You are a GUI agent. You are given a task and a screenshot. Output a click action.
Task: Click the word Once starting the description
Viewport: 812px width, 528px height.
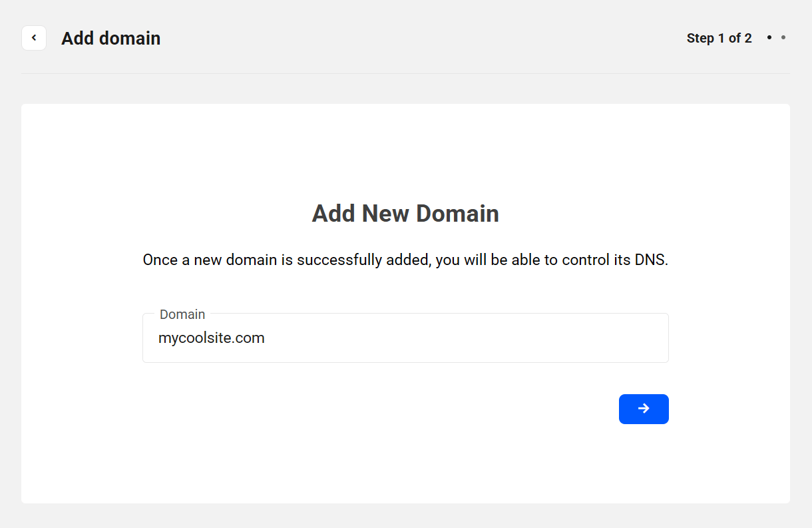[x=160, y=260]
